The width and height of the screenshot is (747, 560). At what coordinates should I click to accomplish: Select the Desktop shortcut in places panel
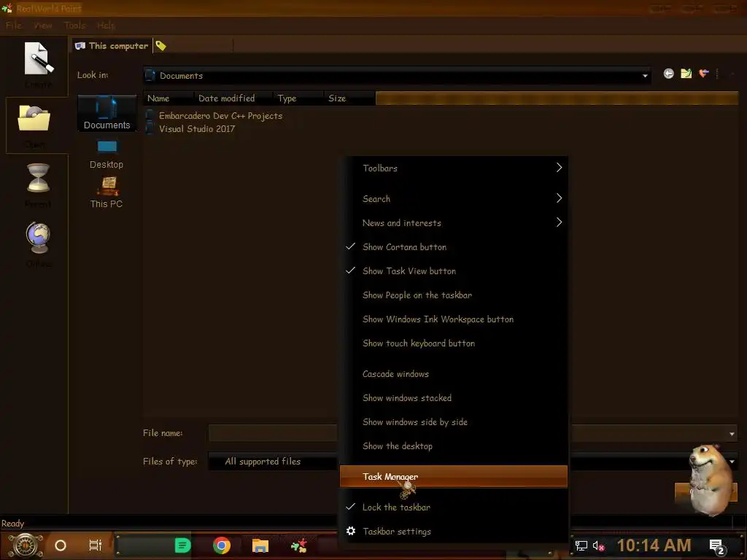(107, 155)
